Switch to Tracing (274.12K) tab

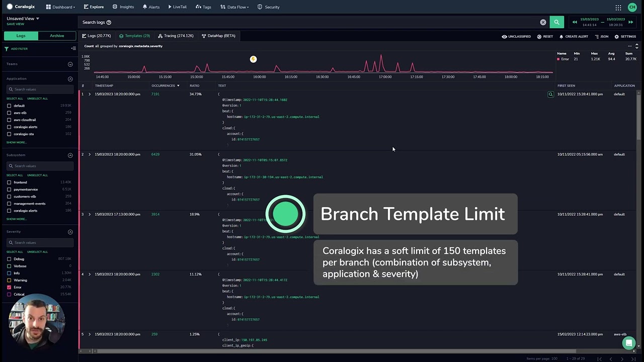(176, 36)
